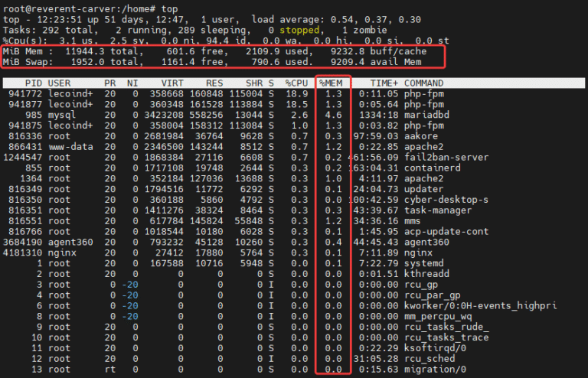The height and width of the screenshot is (378, 588).
Task: Click the rcu_sched command name
Action: click(x=430, y=359)
